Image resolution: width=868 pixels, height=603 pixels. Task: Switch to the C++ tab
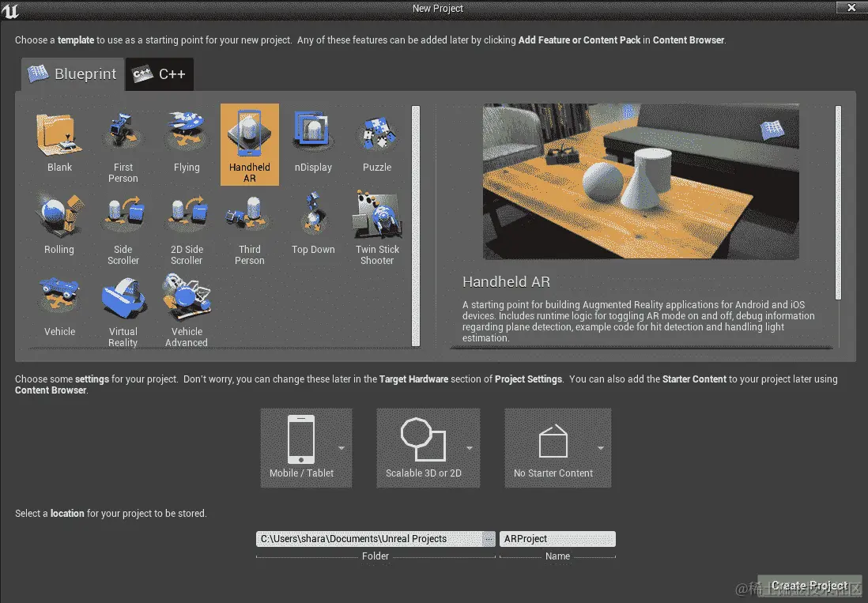tap(160, 74)
